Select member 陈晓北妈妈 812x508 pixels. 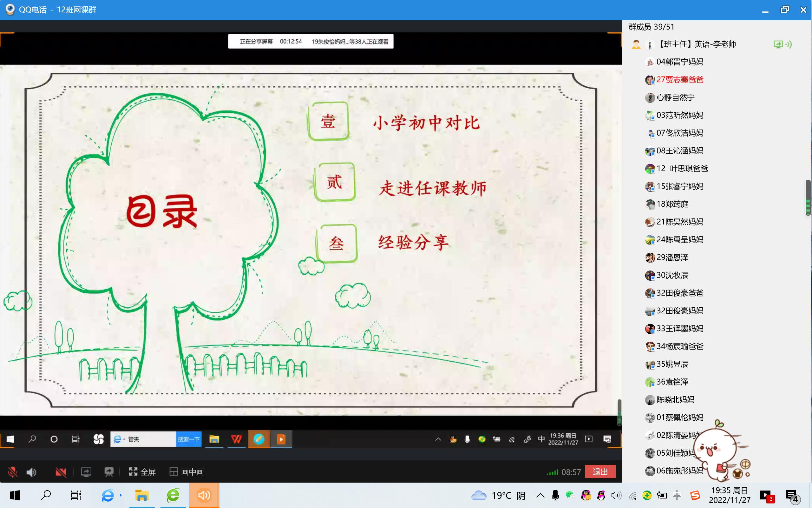point(675,400)
